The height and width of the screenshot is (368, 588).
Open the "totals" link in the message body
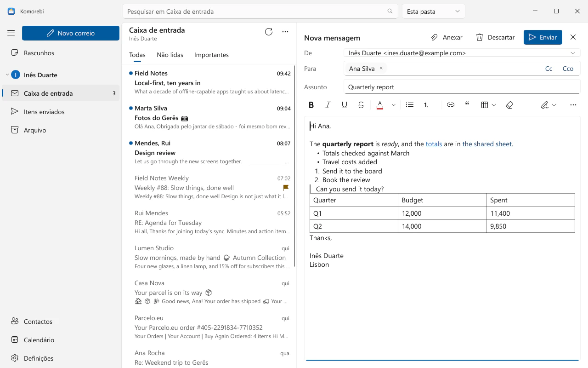434,144
